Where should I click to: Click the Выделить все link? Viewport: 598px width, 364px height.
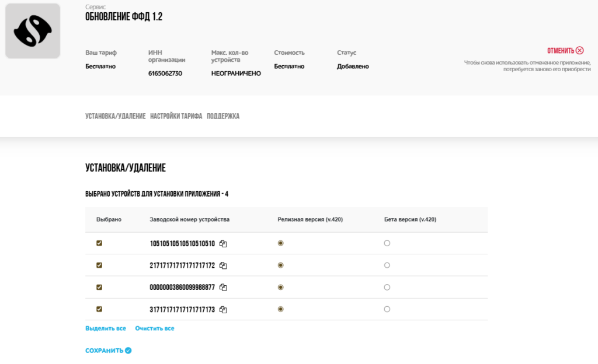click(106, 328)
